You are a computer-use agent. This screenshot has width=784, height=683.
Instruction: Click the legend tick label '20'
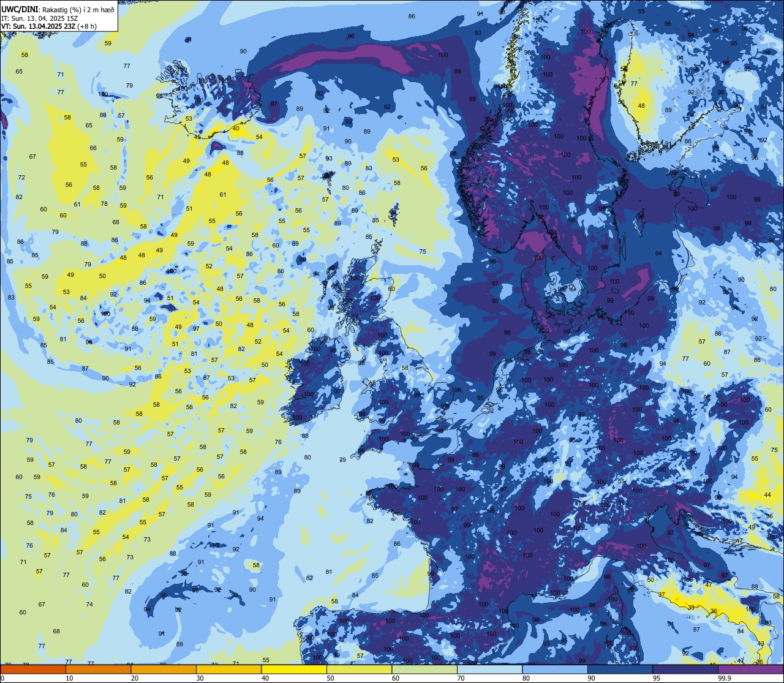(x=135, y=678)
